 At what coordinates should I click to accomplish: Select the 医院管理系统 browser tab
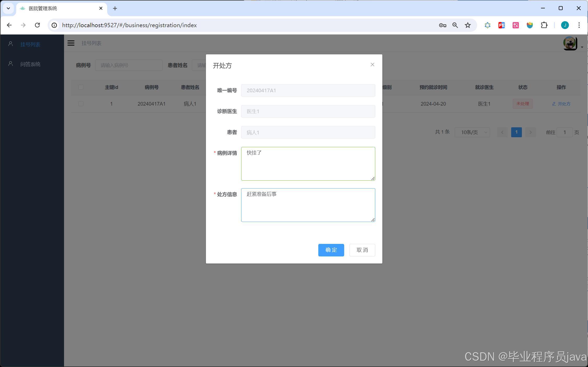tap(61, 8)
